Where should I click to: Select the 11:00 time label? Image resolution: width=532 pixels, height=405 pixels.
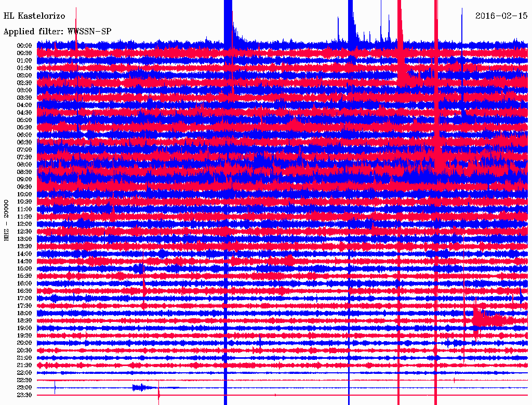(24, 209)
